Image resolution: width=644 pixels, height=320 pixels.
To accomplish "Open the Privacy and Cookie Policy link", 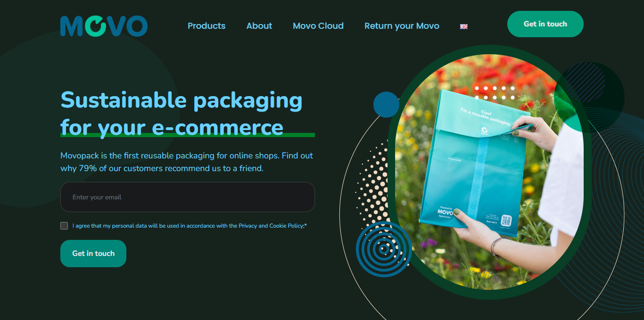I will click(272, 226).
